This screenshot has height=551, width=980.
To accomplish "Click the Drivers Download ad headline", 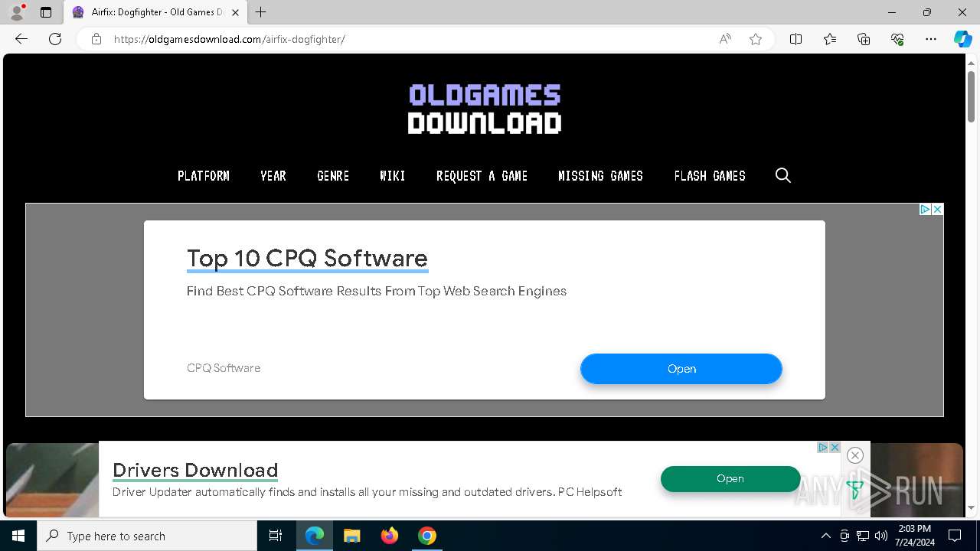I will pos(195,470).
